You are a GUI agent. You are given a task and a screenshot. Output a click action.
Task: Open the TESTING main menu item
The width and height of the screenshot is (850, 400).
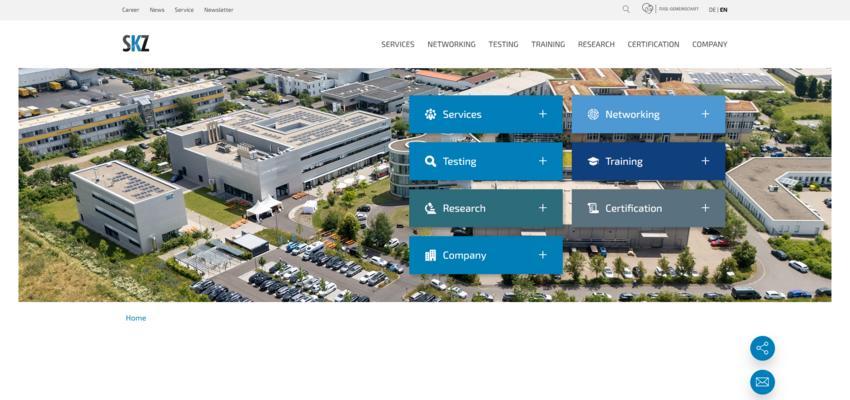click(504, 44)
